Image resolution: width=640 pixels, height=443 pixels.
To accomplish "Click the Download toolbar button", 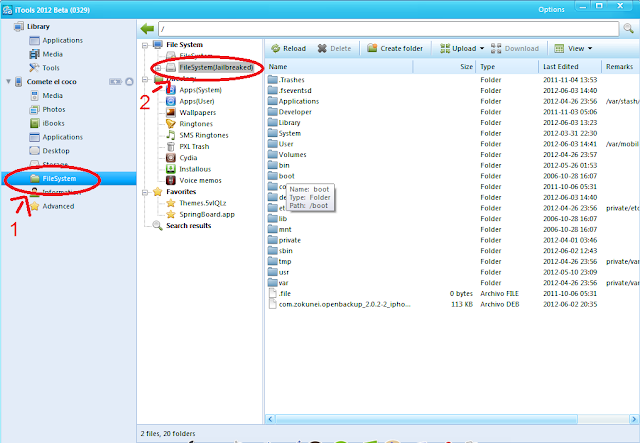I will click(x=515, y=49).
